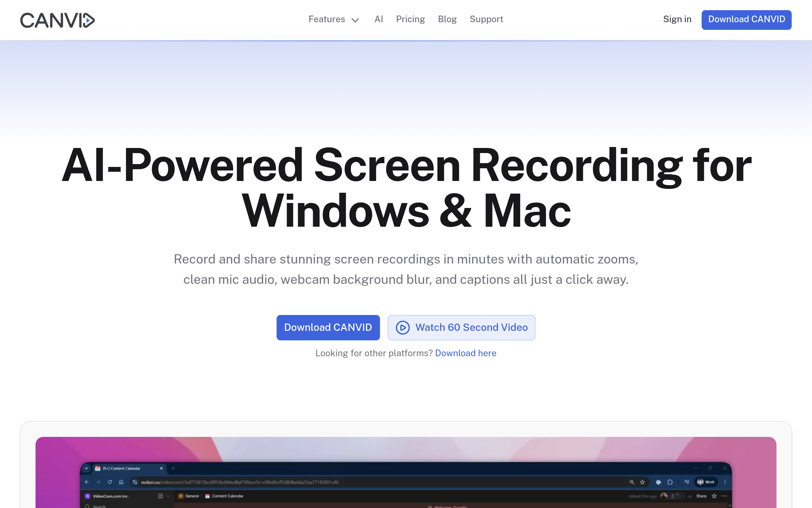
Task: Open the Notion screen recording preview thumbnail
Action: click(406, 472)
